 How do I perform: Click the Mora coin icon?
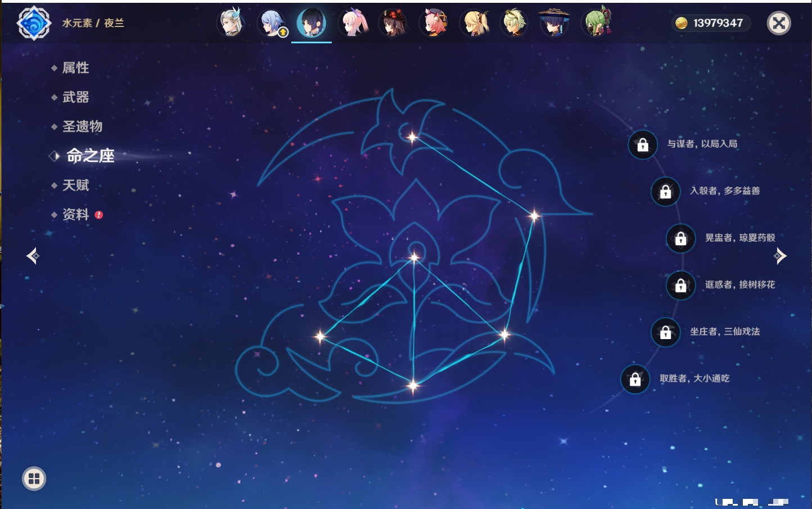[682, 23]
